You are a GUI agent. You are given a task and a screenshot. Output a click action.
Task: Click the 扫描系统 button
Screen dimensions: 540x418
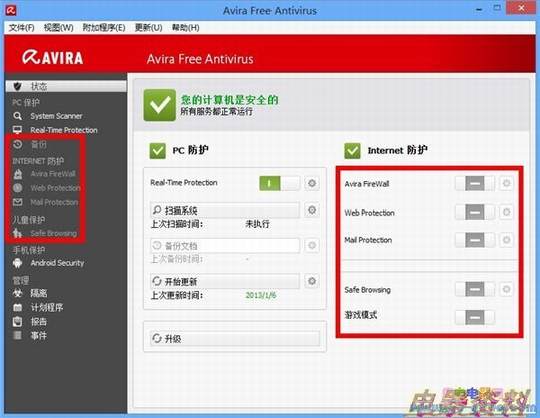point(225,210)
